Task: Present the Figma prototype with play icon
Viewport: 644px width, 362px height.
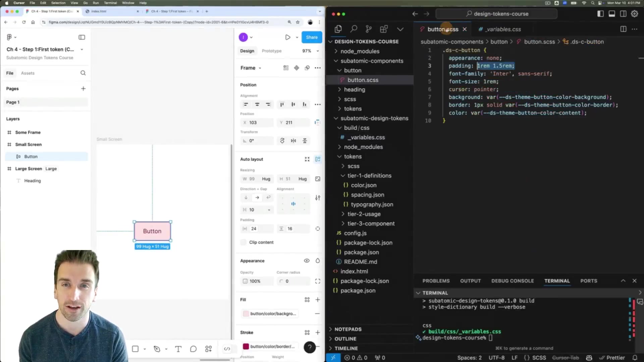Action: pyautogui.click(x=287, y=37)
